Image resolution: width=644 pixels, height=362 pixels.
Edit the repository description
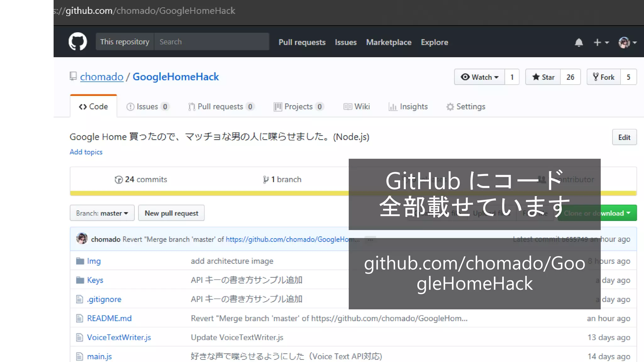[624, 137]
